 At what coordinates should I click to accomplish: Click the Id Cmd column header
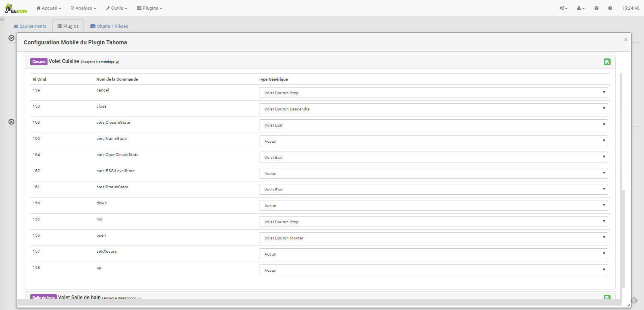[x=39, y=79]
